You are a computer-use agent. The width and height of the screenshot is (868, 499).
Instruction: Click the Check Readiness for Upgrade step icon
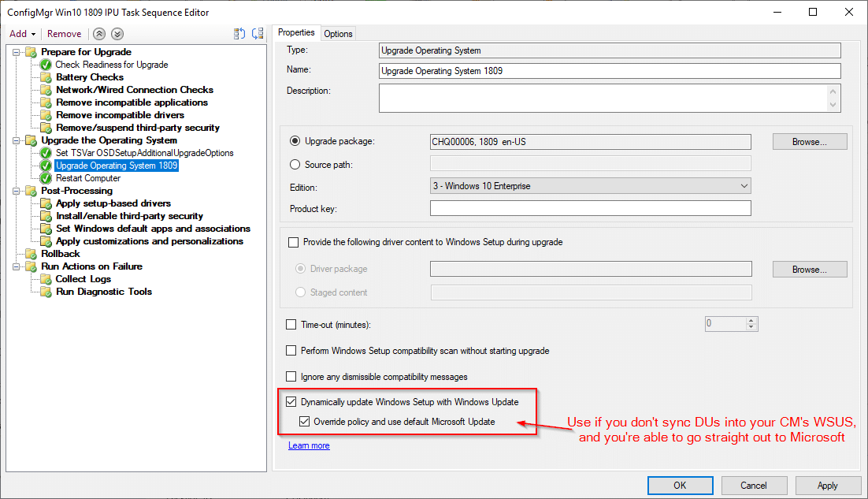(x=46, y=65)
